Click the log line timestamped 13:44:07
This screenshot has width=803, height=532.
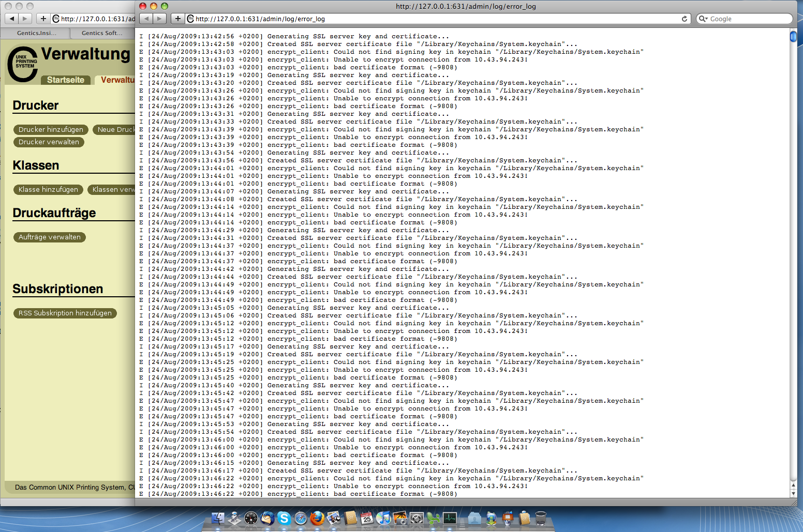click(294, 192)
